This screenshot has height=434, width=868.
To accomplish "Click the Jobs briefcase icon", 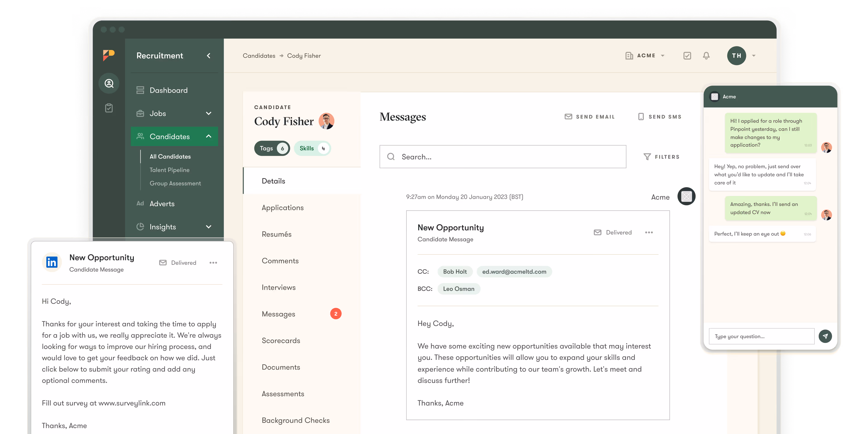I will [140, 113].
